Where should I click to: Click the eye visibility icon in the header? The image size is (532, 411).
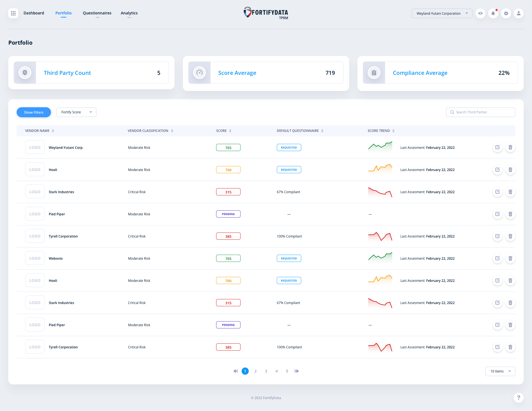pyautogui.click(x=480, y=13)
